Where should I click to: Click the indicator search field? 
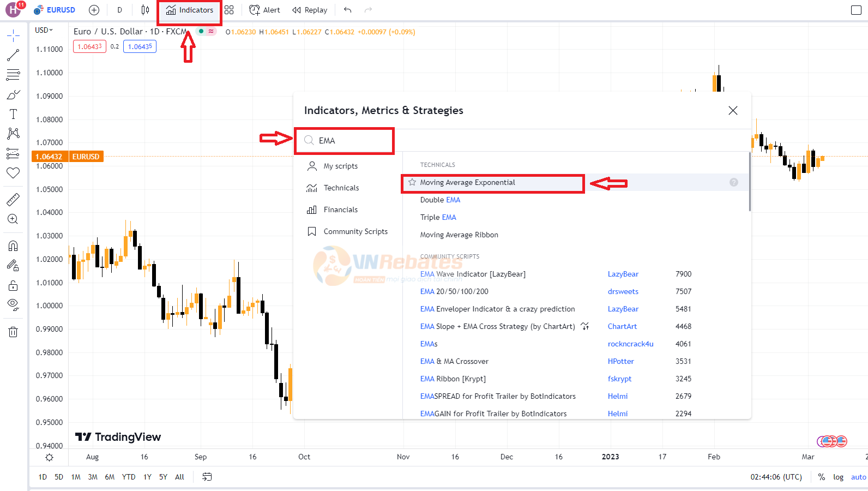pyautogui.click(x=344, y=141)
